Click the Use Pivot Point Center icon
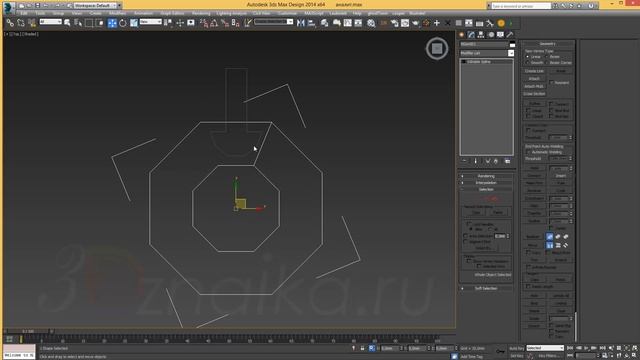Viewport: 640px width, 360px height. point(168,23)
